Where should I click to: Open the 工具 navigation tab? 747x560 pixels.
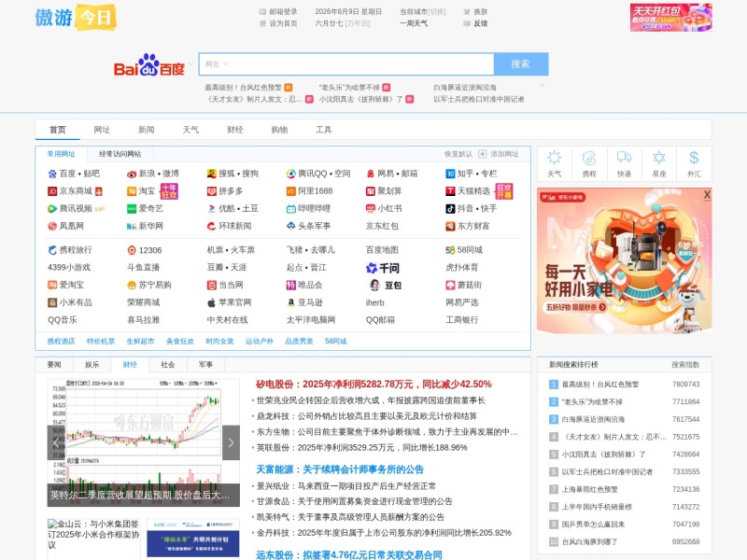pos(323,130)
